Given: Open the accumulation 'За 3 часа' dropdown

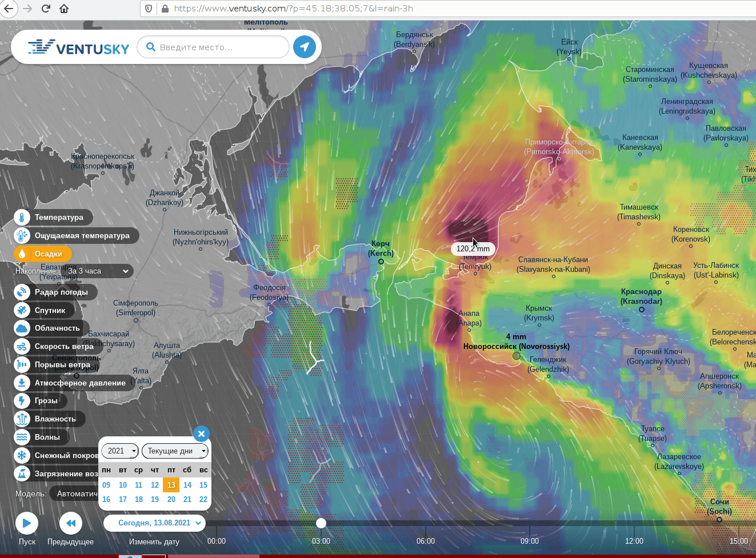Looking at the screenshot, I should (99, 271).
